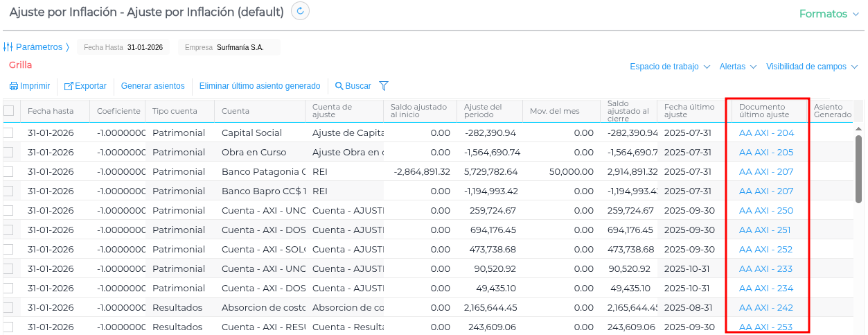This screenshot has width=868, height=335.
Task: Expand Espacio de trabajo menu
Action: [x=669, y=67]
